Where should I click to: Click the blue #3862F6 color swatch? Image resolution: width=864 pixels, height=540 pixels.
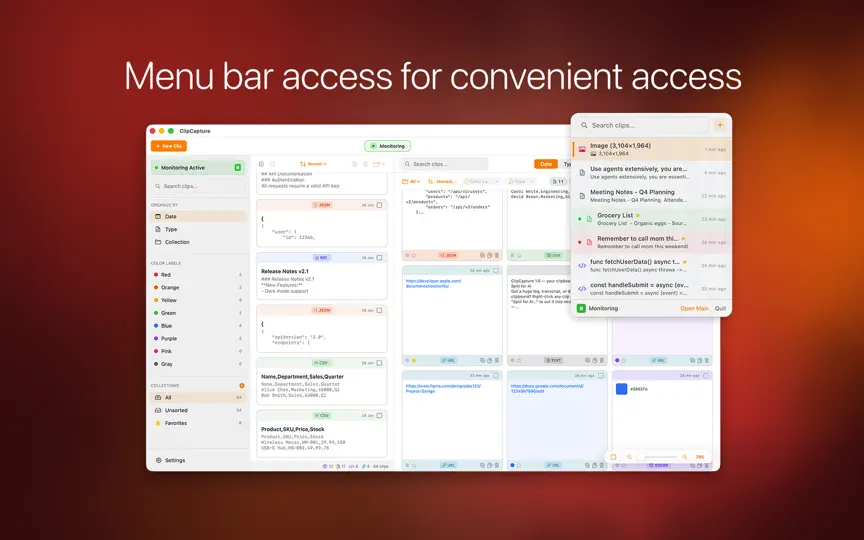[622, 388]
